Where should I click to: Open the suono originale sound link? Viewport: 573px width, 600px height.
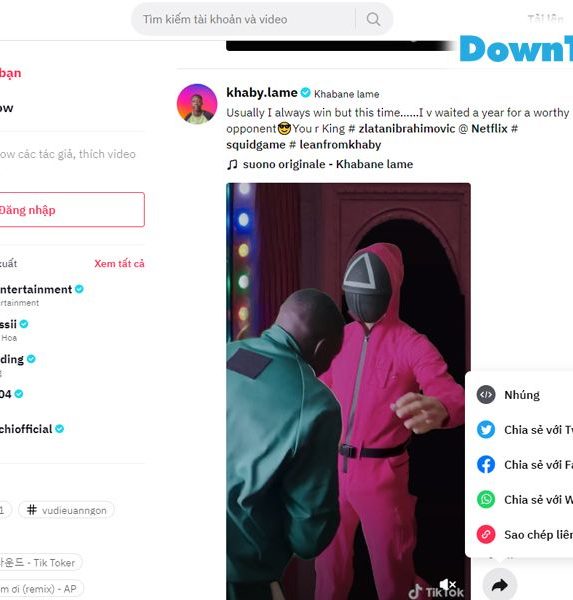click(328, 164)
